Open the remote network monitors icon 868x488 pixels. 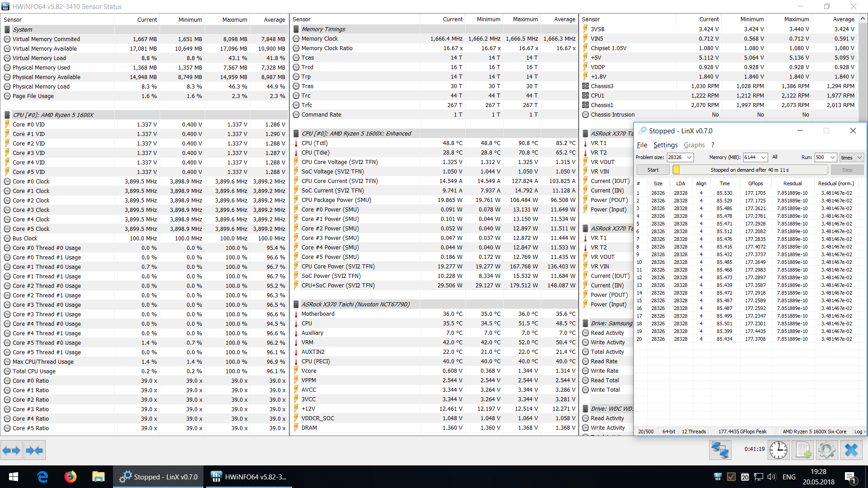[x=720, y=450]
